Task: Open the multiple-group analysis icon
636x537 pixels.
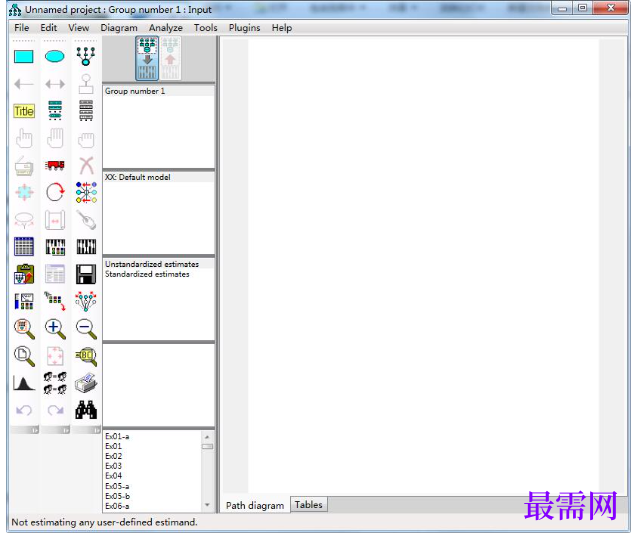Action: (x=55, y=383)
